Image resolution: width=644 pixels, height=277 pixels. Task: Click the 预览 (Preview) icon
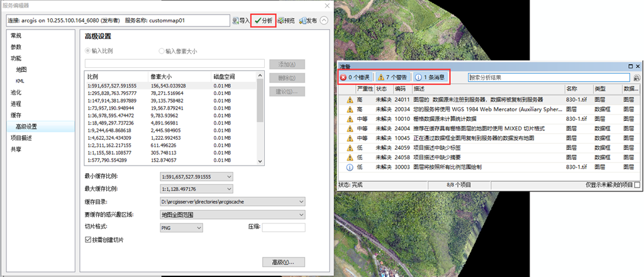pyautogui.click(x=281, y=21)
